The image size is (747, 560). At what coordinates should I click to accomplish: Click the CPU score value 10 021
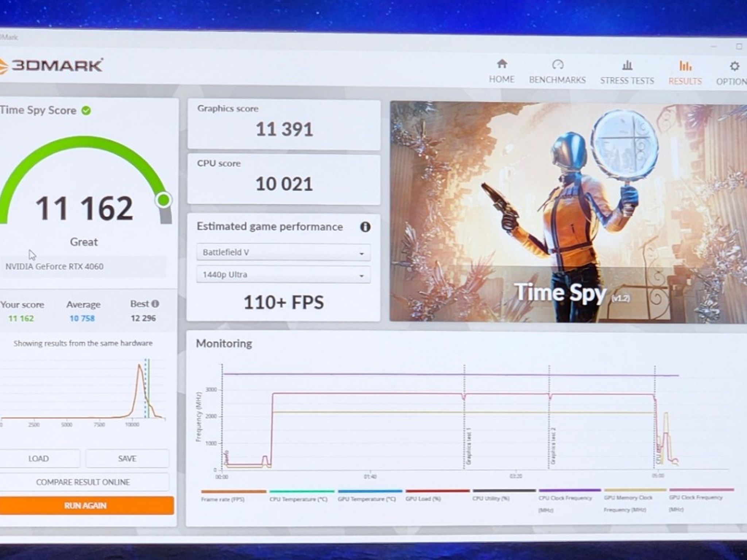click(284, 184)
